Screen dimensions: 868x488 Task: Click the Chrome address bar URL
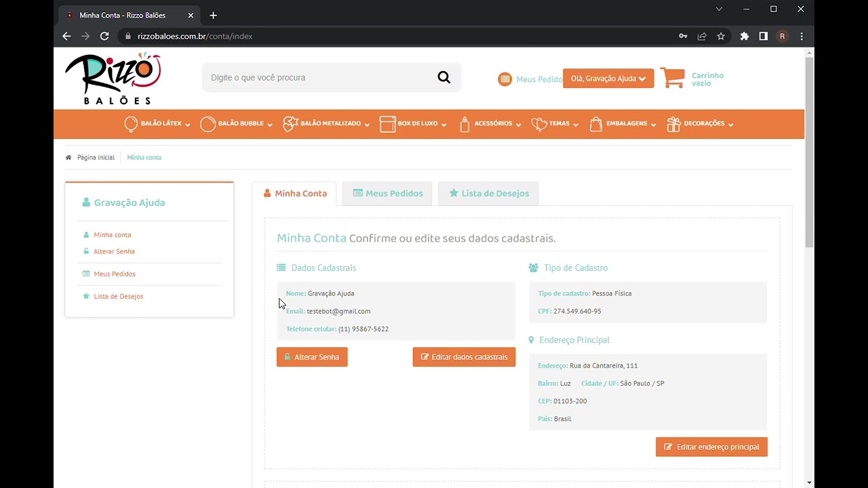pyautogui.click(x=195, y=36)
